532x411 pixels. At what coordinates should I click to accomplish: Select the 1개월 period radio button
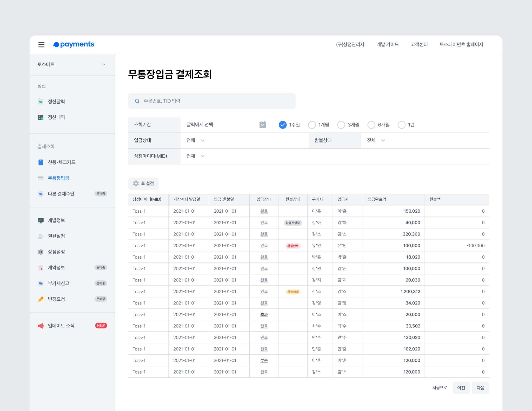pyautogui.click(x=312, y=125)
